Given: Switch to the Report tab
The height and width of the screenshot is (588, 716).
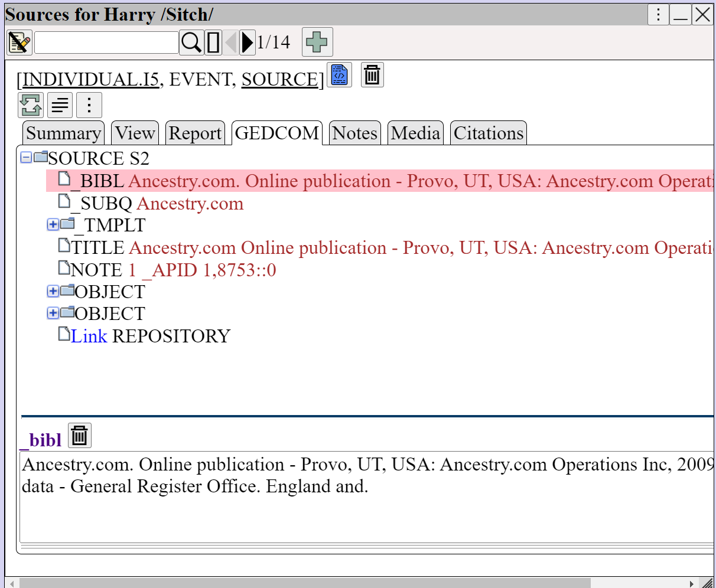Looking at the screenshot, I should [x=195, y=133].
